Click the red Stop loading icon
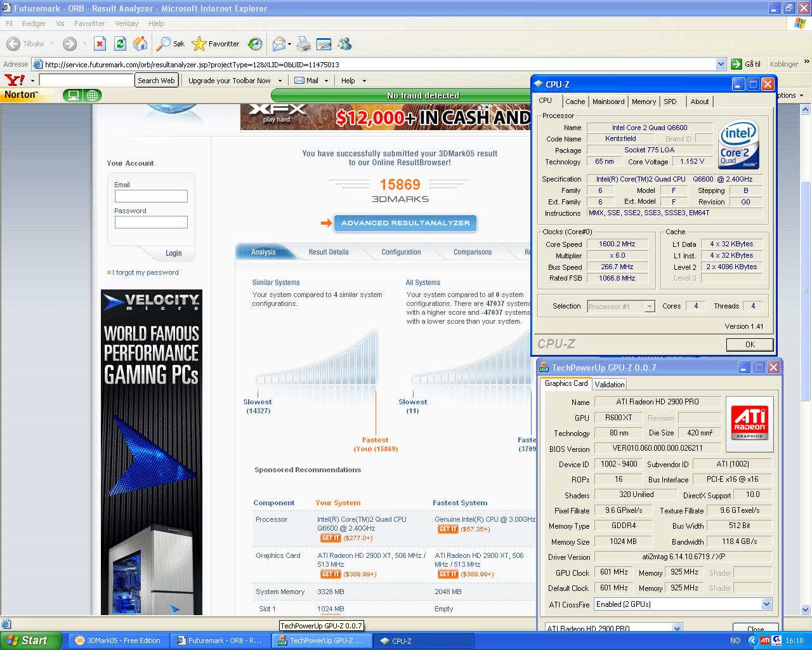Viewport: 812px width, 650px height. pyautogui.click(x=100, y=44)
